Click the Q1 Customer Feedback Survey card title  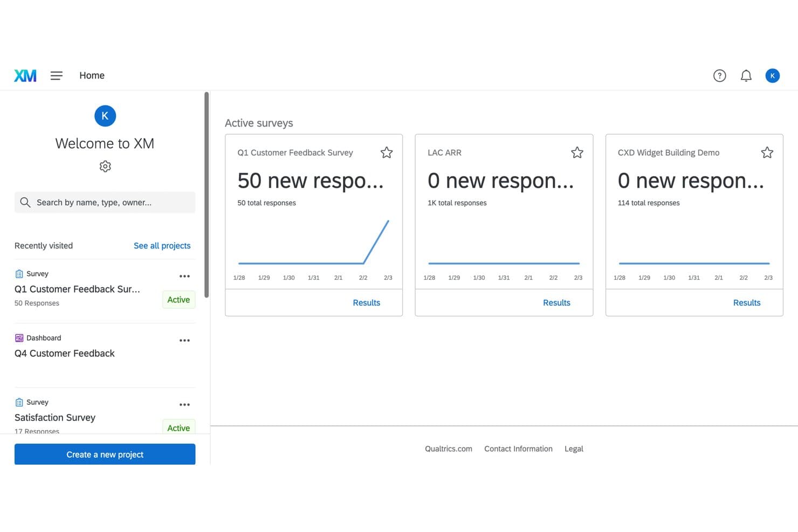(295, 153)
